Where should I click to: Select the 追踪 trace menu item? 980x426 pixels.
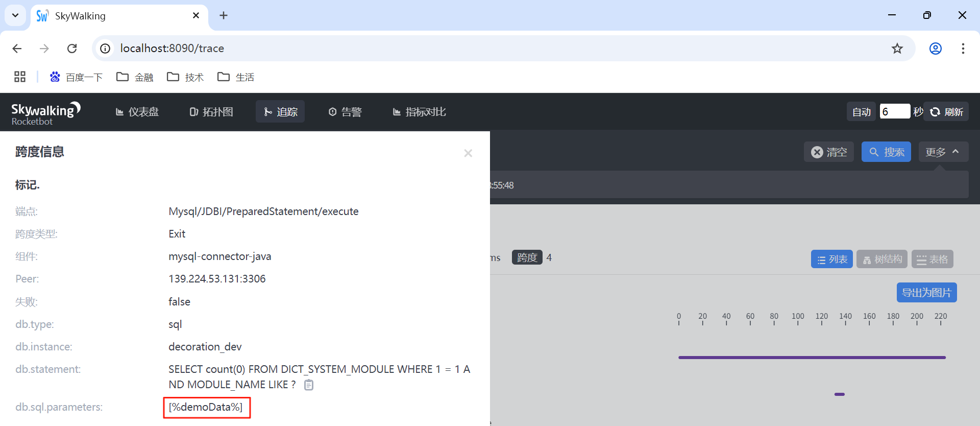[x=280, y=111]
